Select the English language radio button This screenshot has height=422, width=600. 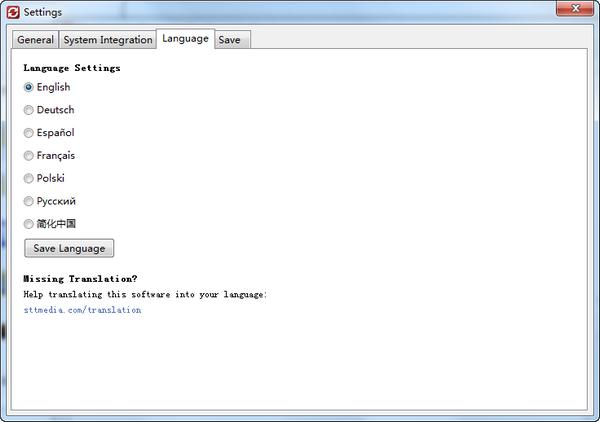29,87
